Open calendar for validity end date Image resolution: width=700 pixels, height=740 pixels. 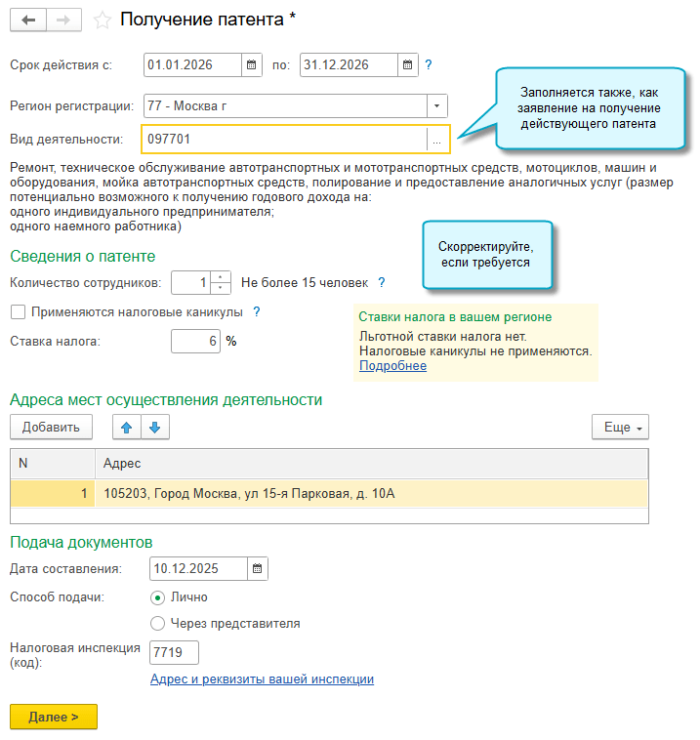pyautogui.click(x=408, y=65)
